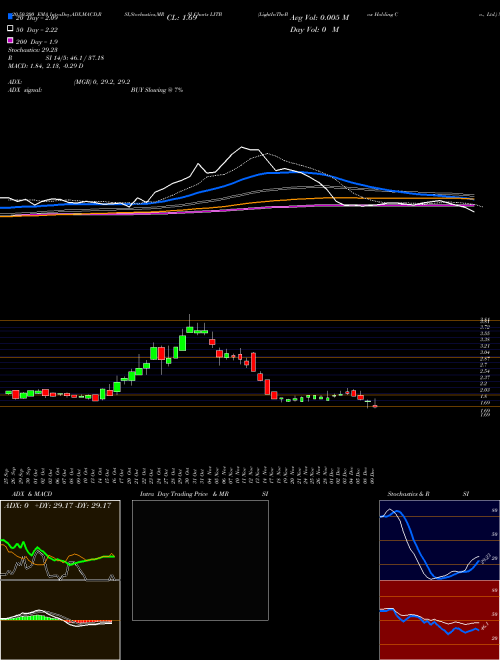Click the blue-background Stochastics subchart
Image resolution: width=500 pixels, height=660 pixels.
pyautogui.click(x=439, y=540)
